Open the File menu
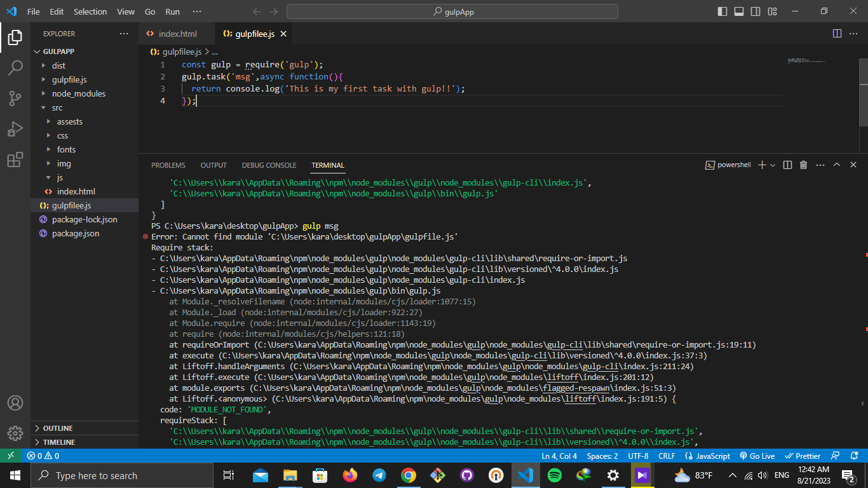 click(x=34, y=11)
